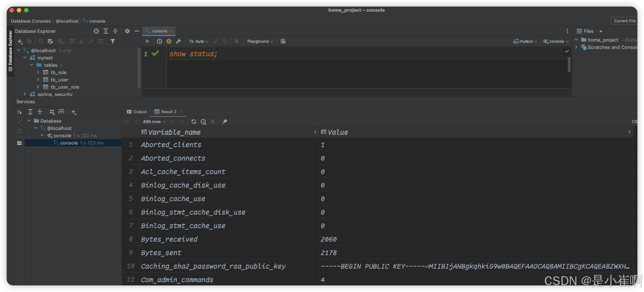Click Tx icon in Services toolbar

point(19,112)
